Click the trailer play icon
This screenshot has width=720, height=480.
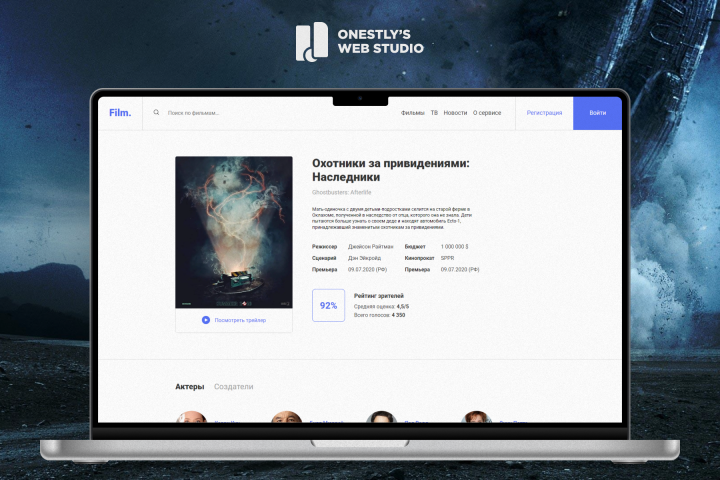click(206, 320)
